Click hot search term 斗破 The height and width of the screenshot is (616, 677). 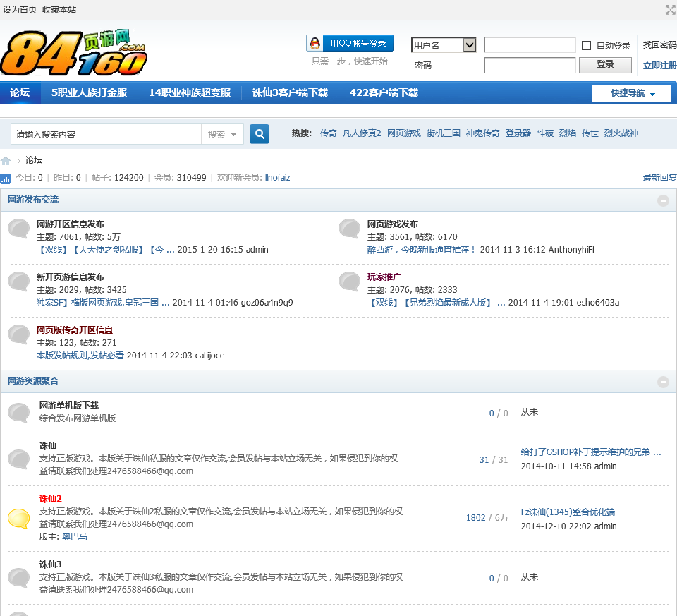[545, 133]
